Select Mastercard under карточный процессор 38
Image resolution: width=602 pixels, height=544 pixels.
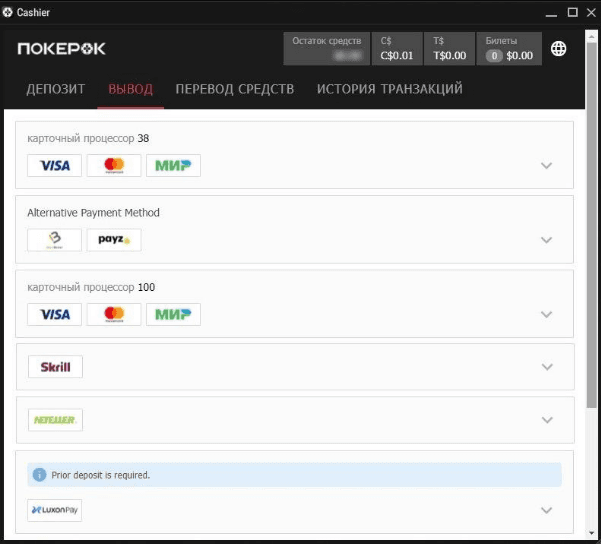point(114,165)
